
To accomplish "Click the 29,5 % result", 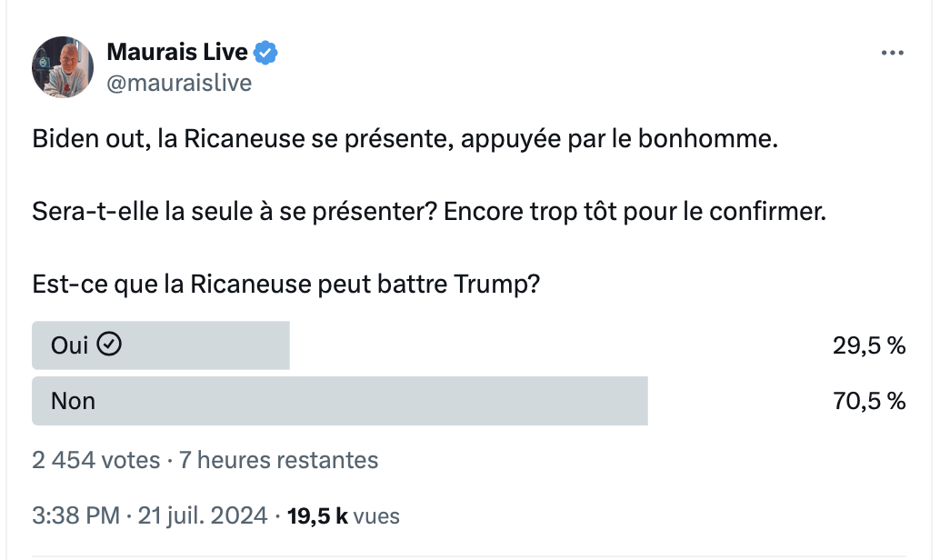I will point(869,345).
